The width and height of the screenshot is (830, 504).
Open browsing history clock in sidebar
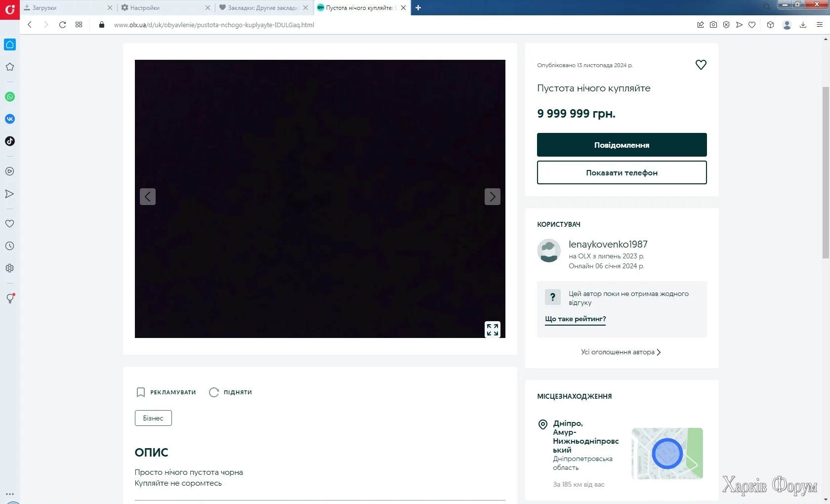click(10, 246)
